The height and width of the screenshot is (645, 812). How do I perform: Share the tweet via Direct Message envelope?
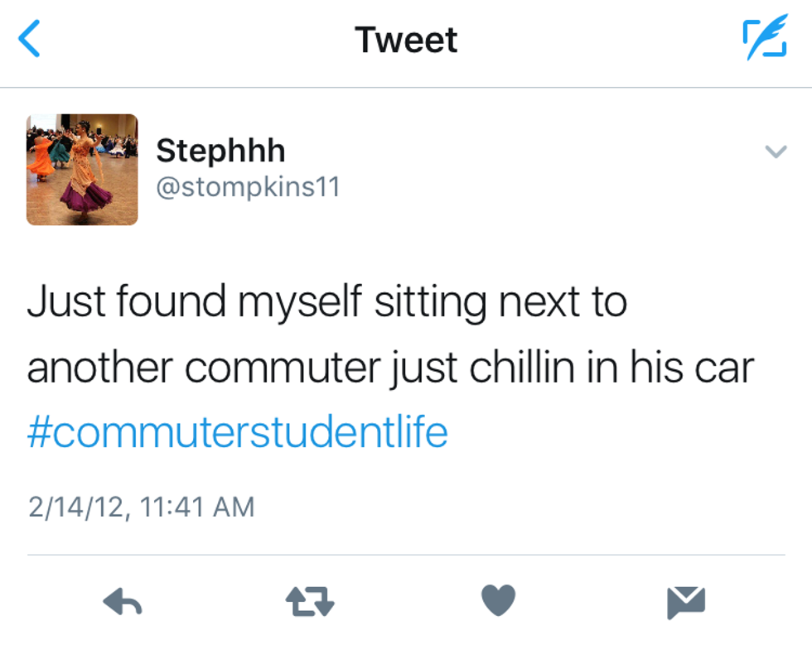point(686,602)
